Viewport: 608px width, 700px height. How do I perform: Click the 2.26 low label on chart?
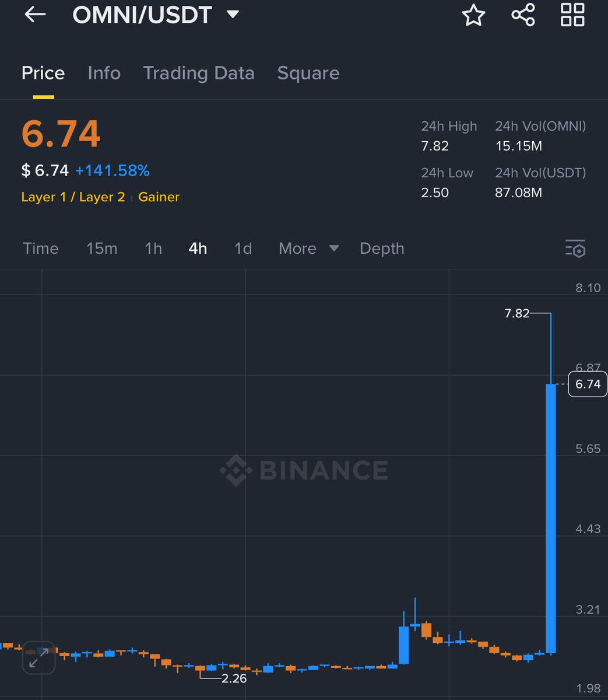[x=234, y=678]
